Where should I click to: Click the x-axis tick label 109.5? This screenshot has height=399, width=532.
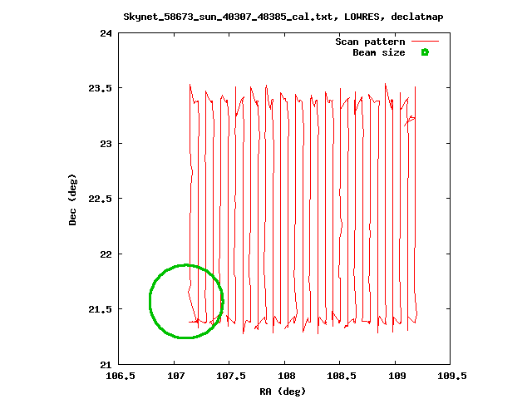452,376
